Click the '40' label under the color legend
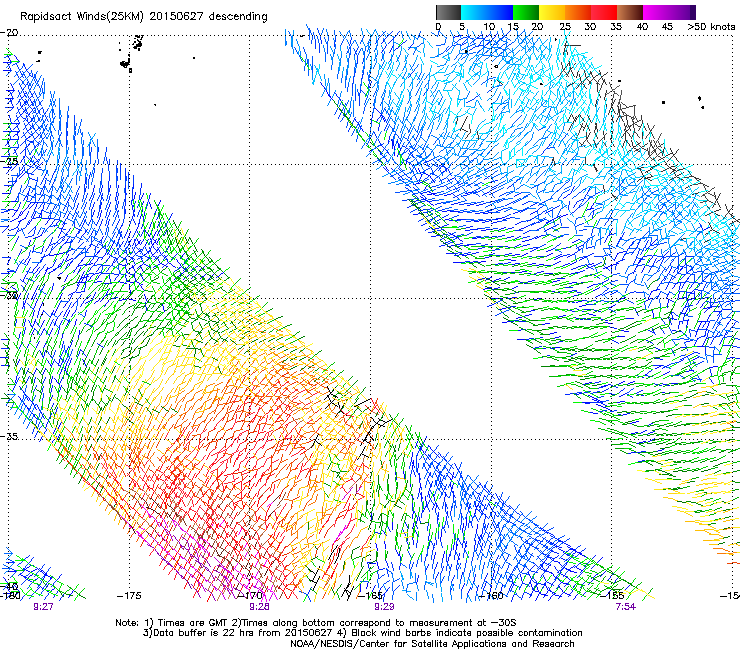740x650 pixels. [x=642, y=27]
